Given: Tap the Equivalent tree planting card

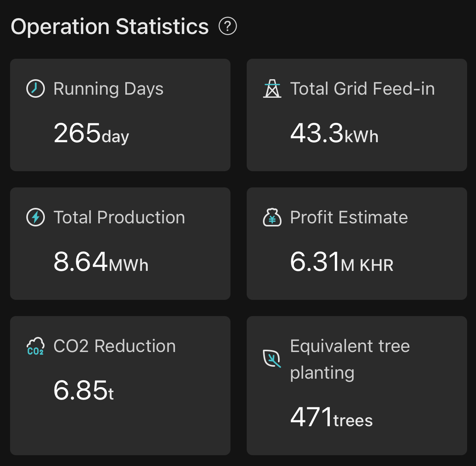Looking at the screenshot, I should [357, 385].
